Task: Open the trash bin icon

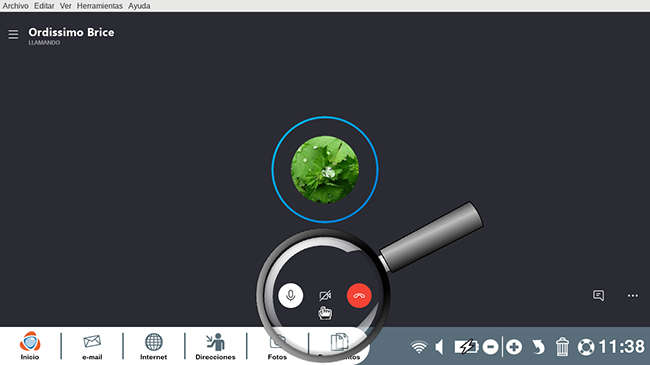Action: [x=562, y=347]
